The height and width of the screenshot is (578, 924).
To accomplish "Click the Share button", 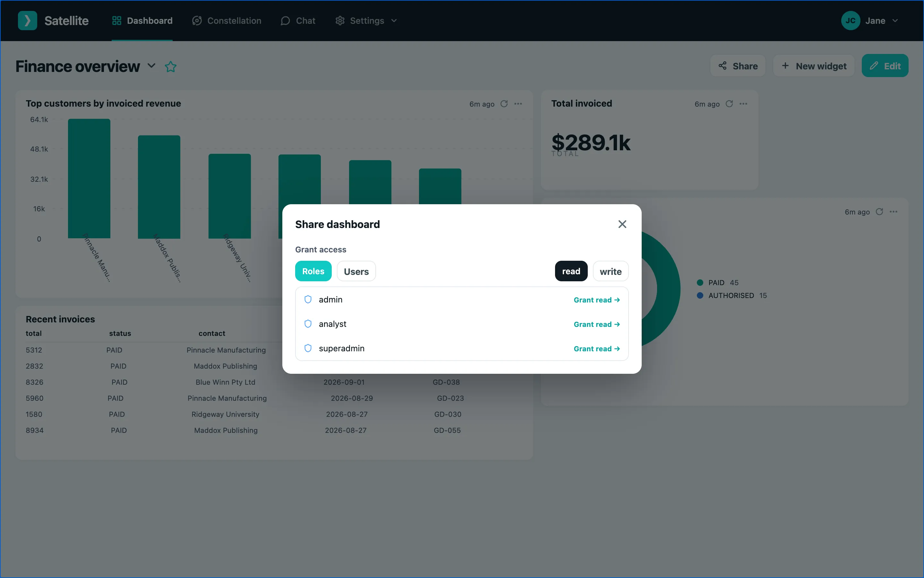I will tap(738, 66).
